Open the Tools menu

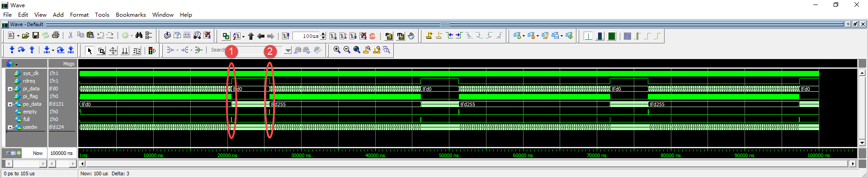[x=102, y=14]
